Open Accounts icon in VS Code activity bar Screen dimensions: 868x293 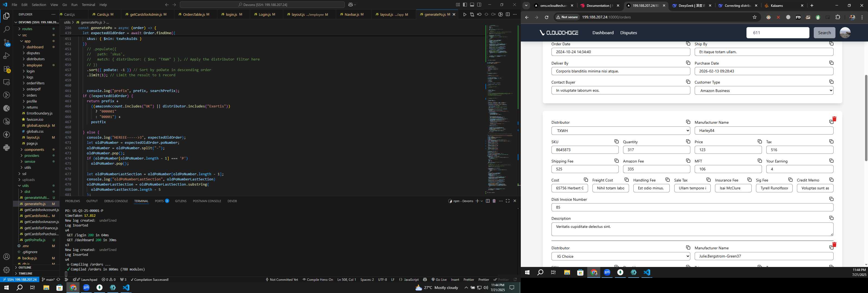pos(7,257)
